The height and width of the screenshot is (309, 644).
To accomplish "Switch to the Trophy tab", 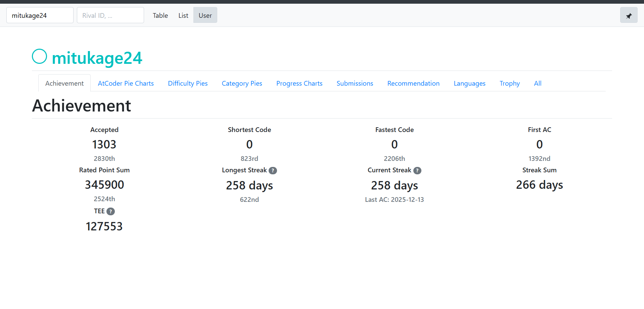I will [x=510, y=83].
